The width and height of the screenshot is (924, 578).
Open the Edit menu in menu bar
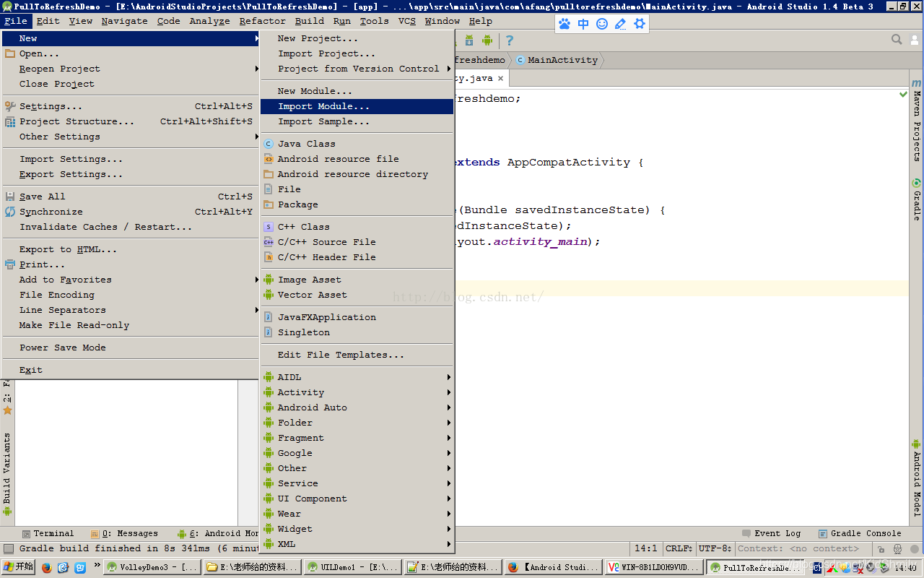tap(48, 21)
